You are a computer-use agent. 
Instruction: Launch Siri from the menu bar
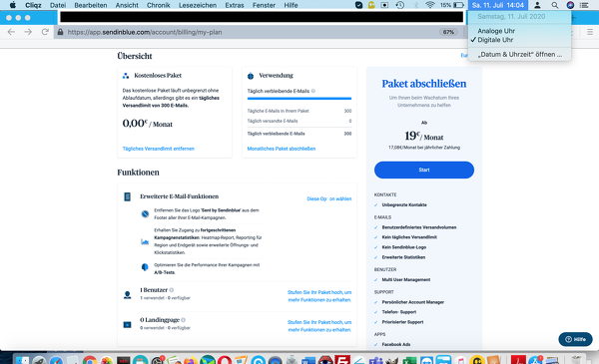click(x=570, y=5)
